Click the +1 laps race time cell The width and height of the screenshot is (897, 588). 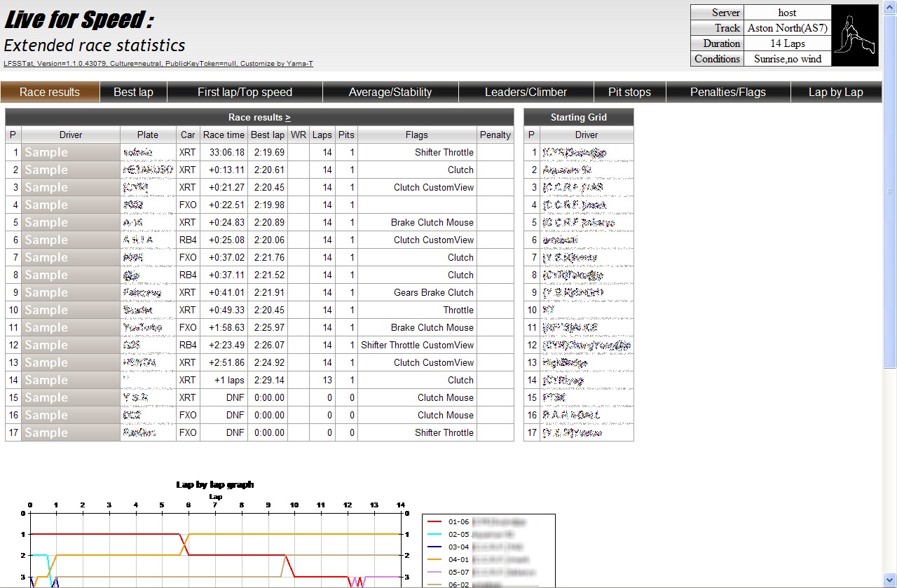tap(224, 380)
